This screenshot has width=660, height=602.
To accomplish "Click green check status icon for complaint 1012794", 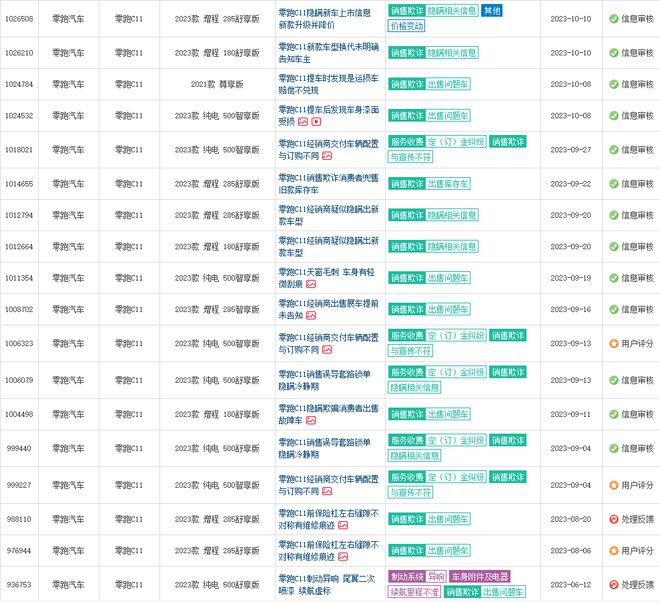I will point(614,215).
